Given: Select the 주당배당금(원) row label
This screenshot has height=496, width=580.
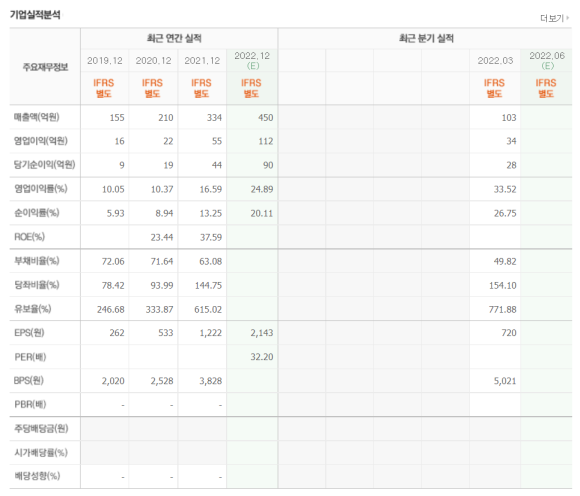Looking at the screenshot, I should [x=41, y=429].
